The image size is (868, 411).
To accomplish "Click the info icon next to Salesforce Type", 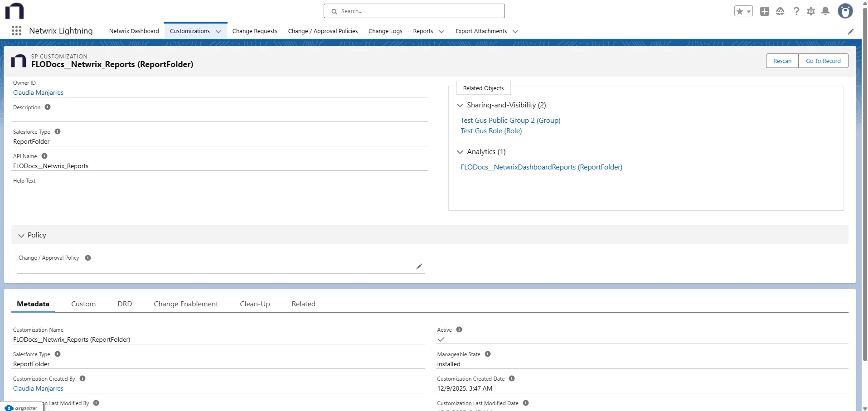I will point(58,132).
